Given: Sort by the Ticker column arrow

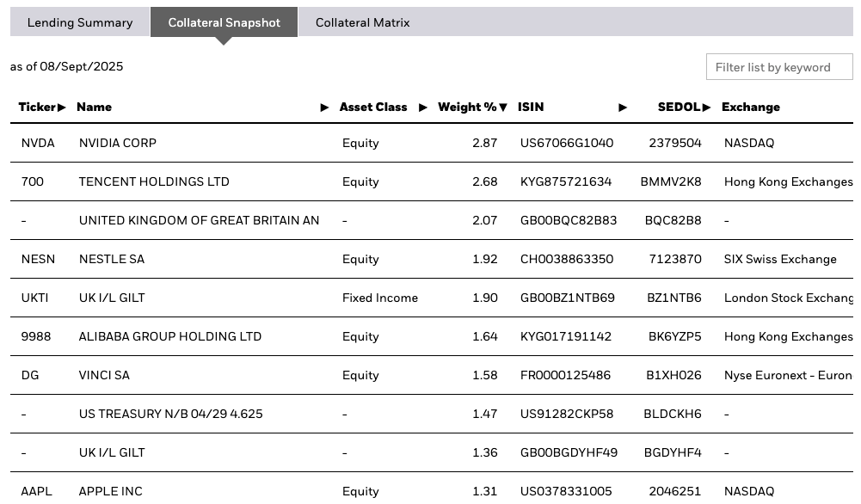Looking at the screenshot, I should tap(62, 108).
